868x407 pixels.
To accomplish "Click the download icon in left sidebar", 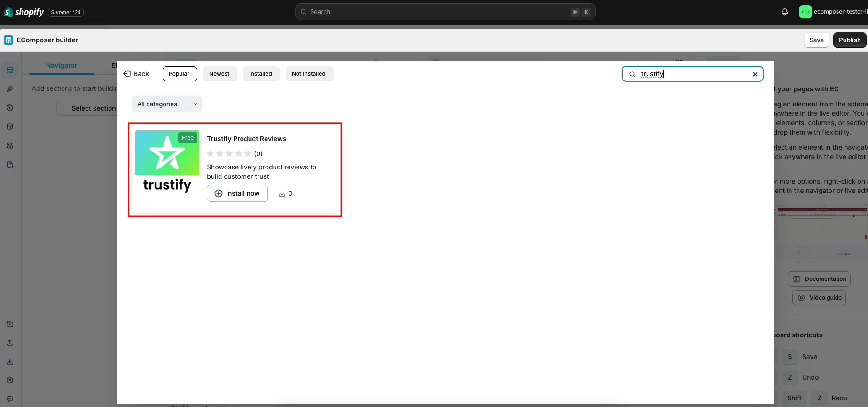I will [x=10, y=361].
